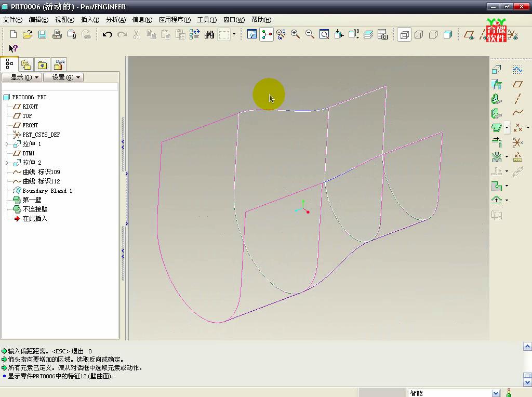Print the model using the printer icon
532x397 pixels.
click(x=57, y=34)
